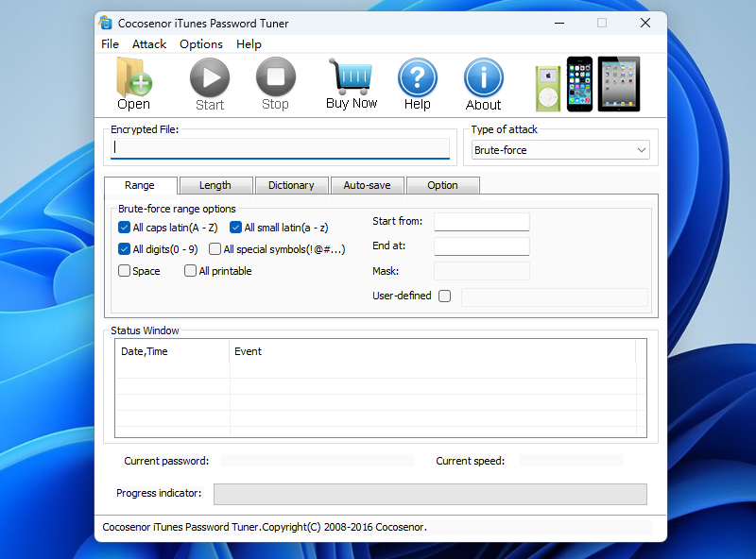This screenshot has height=559, width=756.
Task: Open the Attack menu
Action: (149, 44)
